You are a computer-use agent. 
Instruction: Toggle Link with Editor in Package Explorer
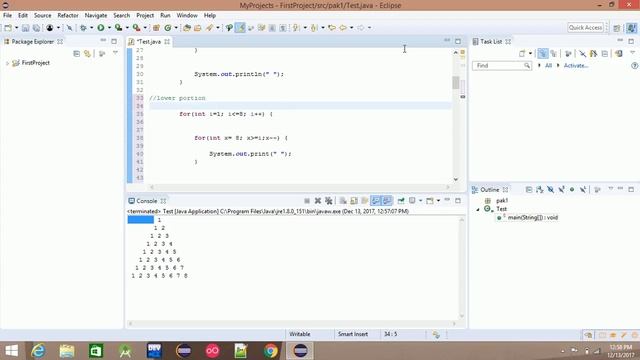(x=87, y=53)
